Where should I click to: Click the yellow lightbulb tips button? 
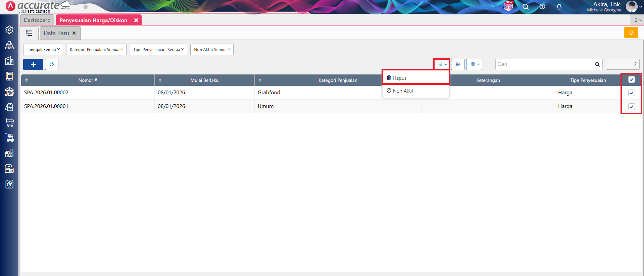point(631,33)
